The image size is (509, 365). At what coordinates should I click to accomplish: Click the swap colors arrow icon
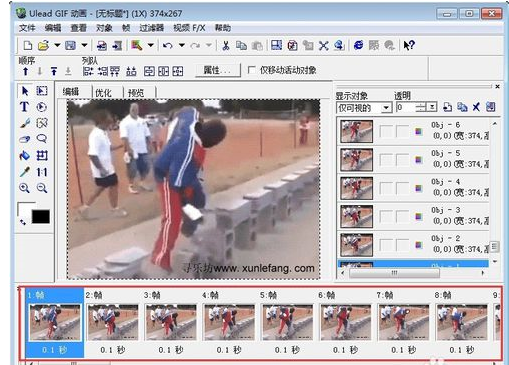tap(23, 222)
